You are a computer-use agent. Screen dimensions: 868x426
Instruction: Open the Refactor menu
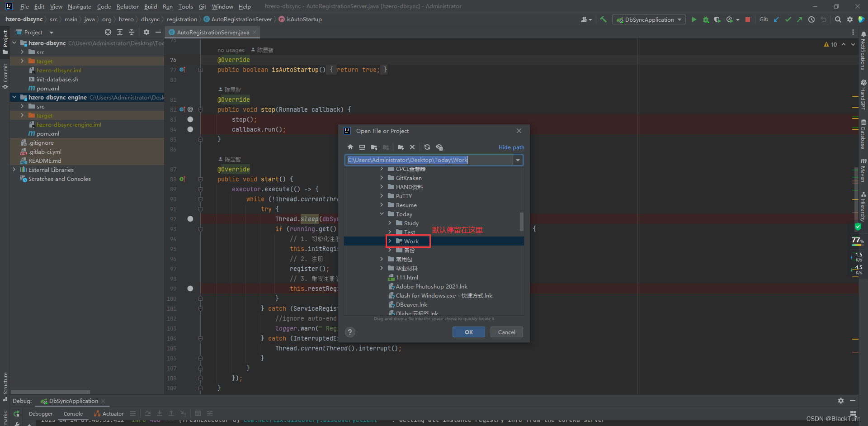pyautogui.click(x=127, y=6)
